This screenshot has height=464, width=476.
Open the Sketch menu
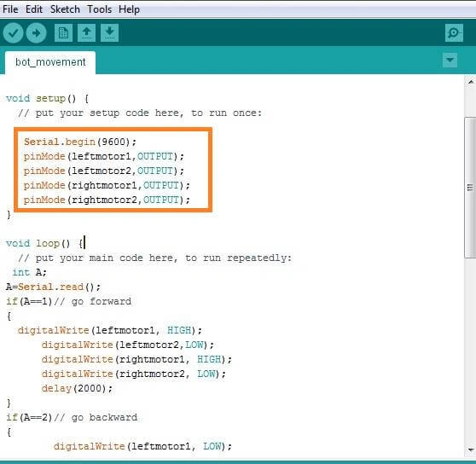(65, 9)
